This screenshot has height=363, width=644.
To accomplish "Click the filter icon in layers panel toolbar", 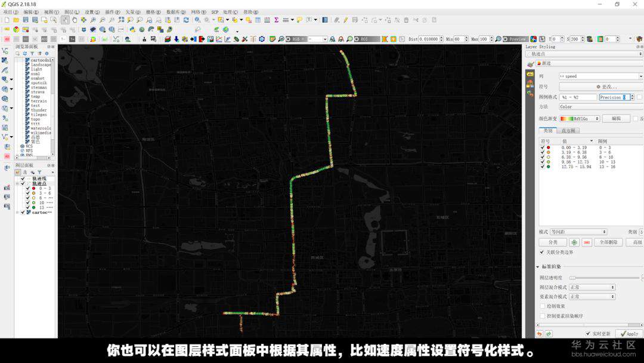I will point(39,173).
